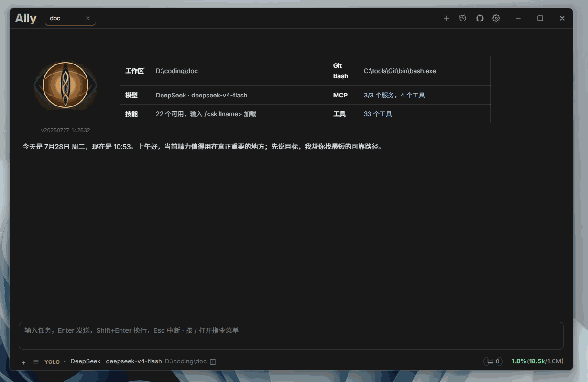Click the Git Bash label cell
The image size is (588, 382).
click(343, 71)
